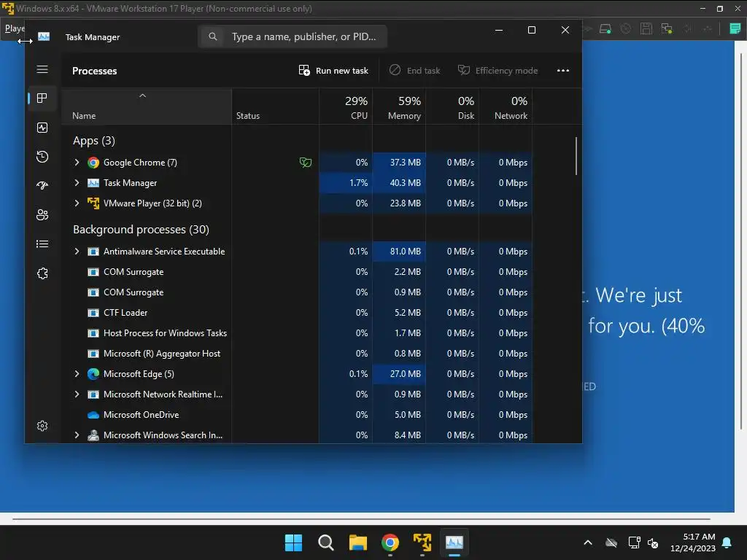Viewport: 747px width, 560px height.
Task: Switch to Chrome on the taskbar
Action: [x=390, y=542]
